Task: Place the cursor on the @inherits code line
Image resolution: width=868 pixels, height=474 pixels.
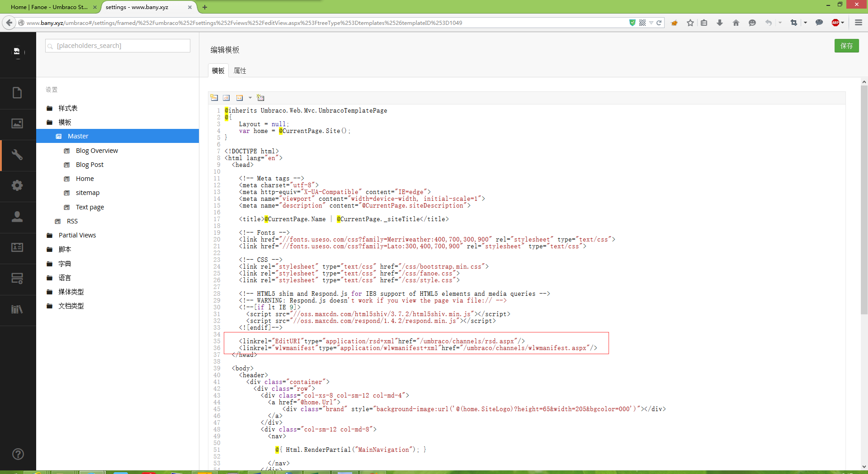Action: pos(306,110)
